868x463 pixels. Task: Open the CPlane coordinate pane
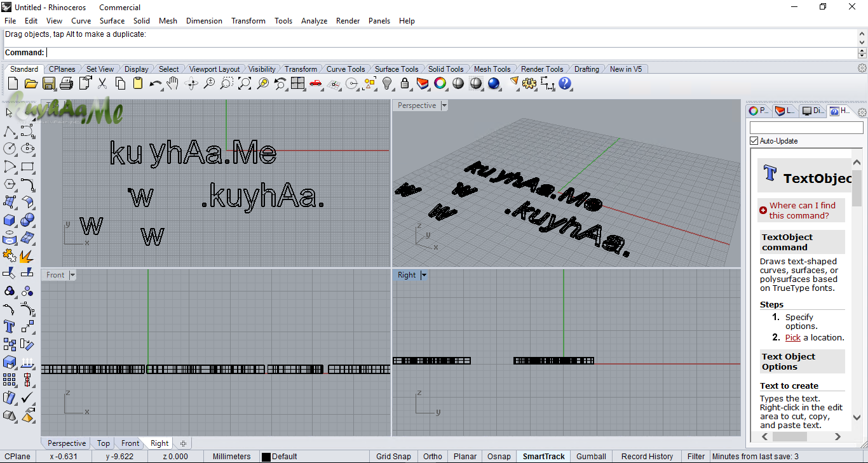(18, 456)
